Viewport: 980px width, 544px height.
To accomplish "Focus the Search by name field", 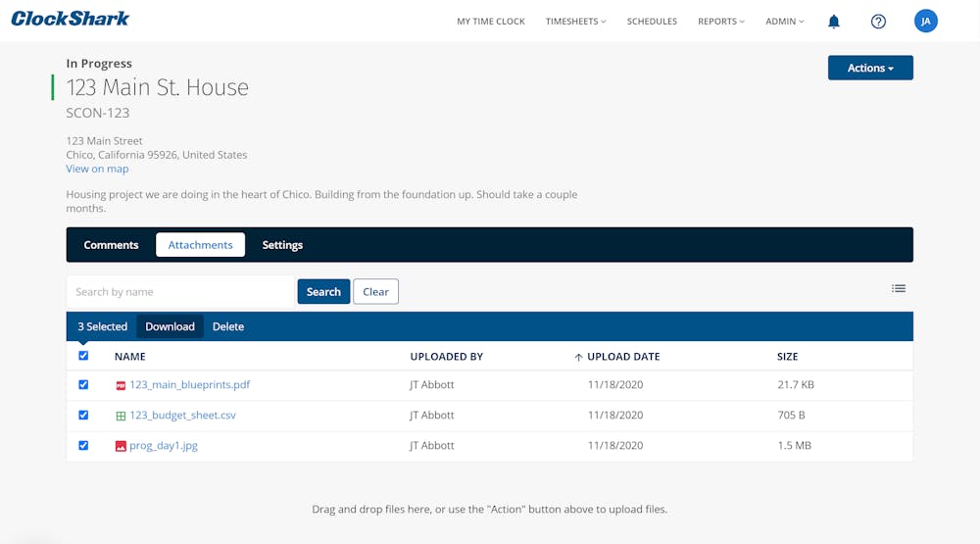I will 180,292.
